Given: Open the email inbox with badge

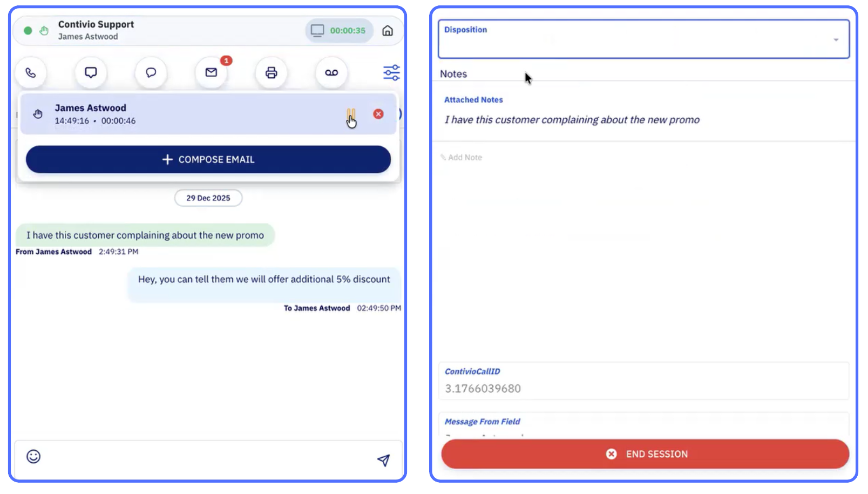Looking at the screenshot, I should coord(211,72).
